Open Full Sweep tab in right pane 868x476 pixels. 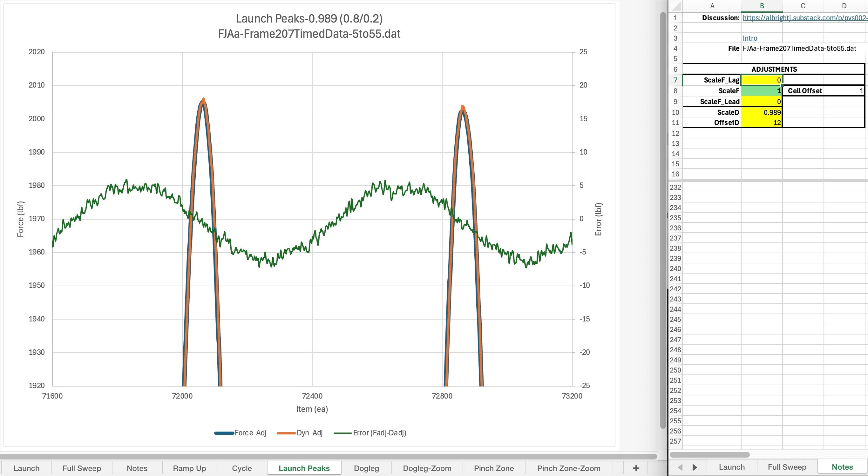[787, 467]
